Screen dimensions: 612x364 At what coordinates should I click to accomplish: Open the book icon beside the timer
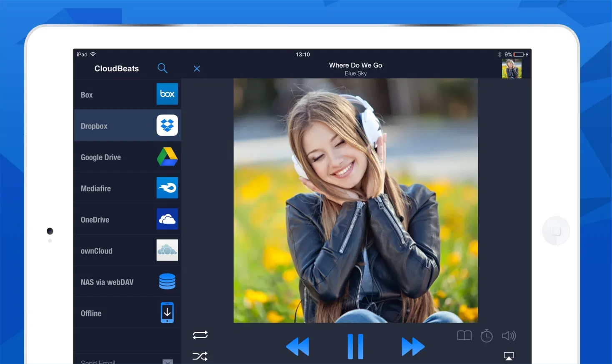(464, 336)
